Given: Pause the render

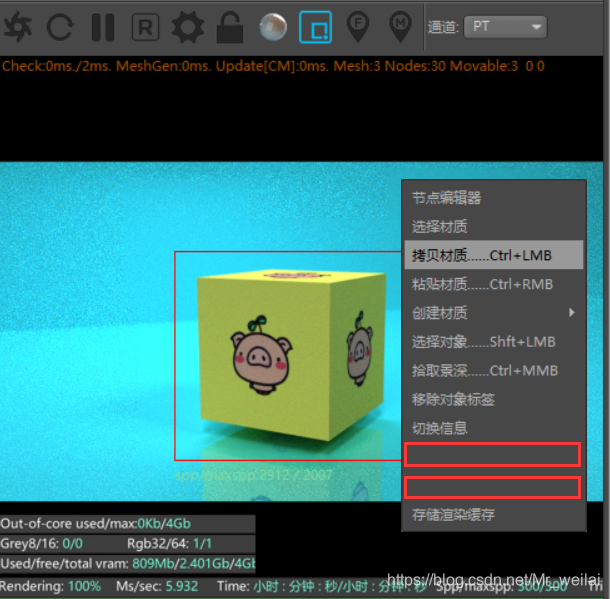Looking at the screenshot, I should pyautogui.click(x=103, y=27).
